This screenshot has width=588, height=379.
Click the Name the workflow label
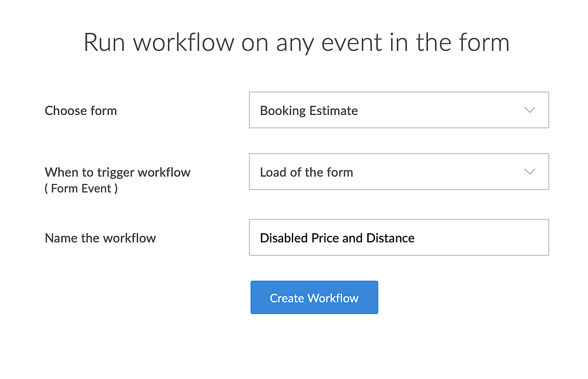(100, 238)
